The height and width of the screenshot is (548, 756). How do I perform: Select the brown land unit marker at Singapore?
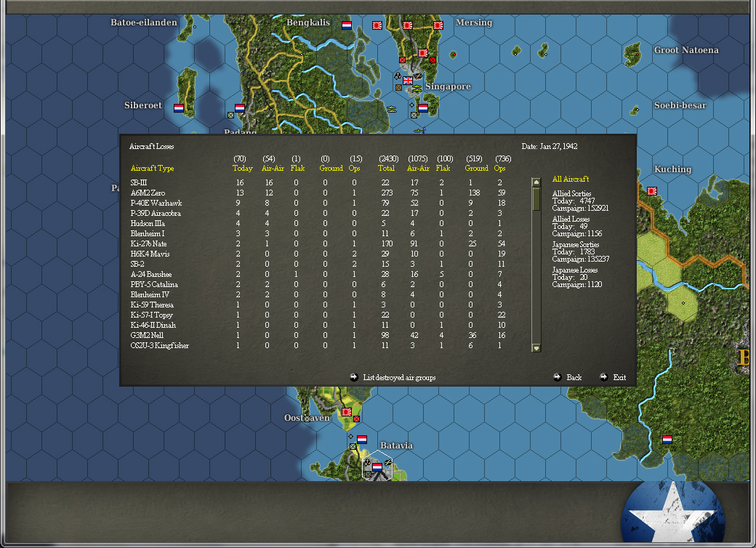(399, 88)
